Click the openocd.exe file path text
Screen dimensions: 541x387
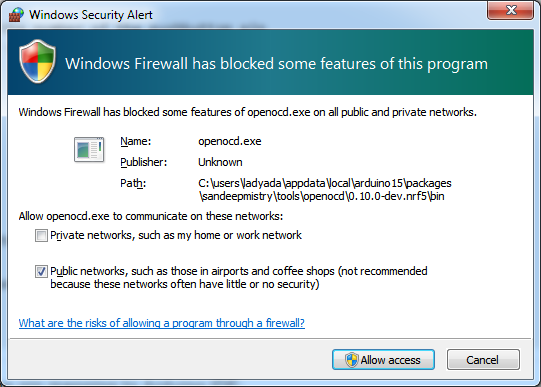(325, 190)
